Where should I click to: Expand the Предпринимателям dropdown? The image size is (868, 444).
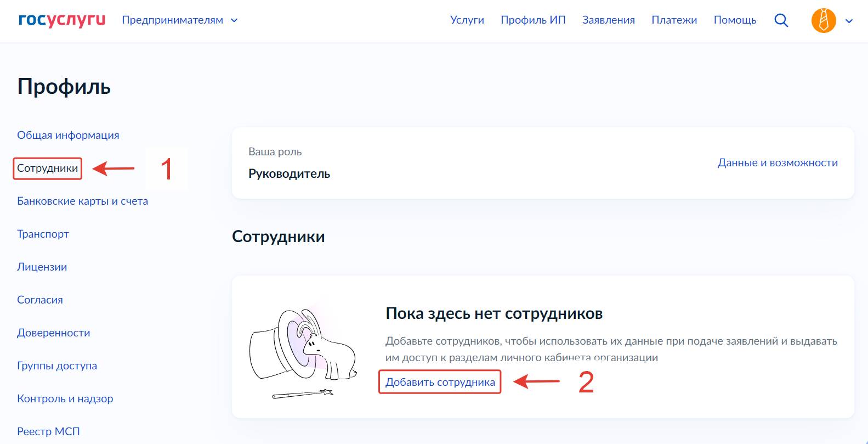pos(180,20)
